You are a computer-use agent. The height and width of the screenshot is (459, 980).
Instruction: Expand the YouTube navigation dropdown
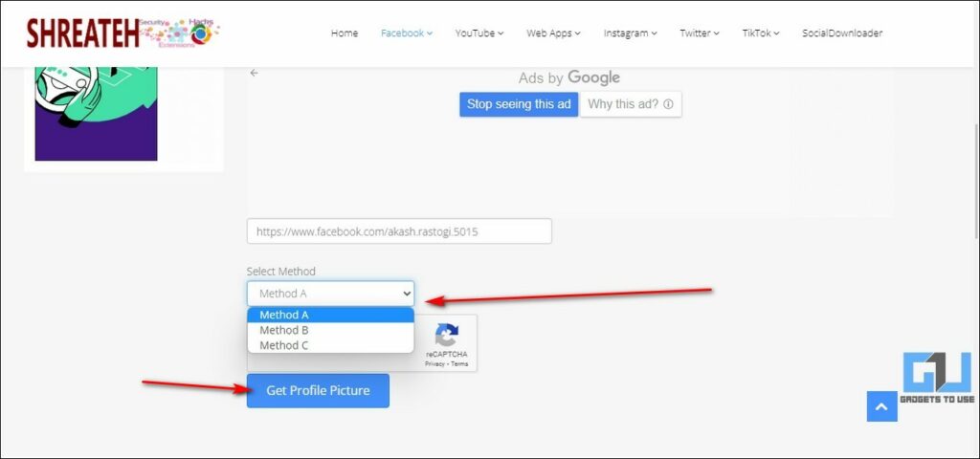click(479, 33)
